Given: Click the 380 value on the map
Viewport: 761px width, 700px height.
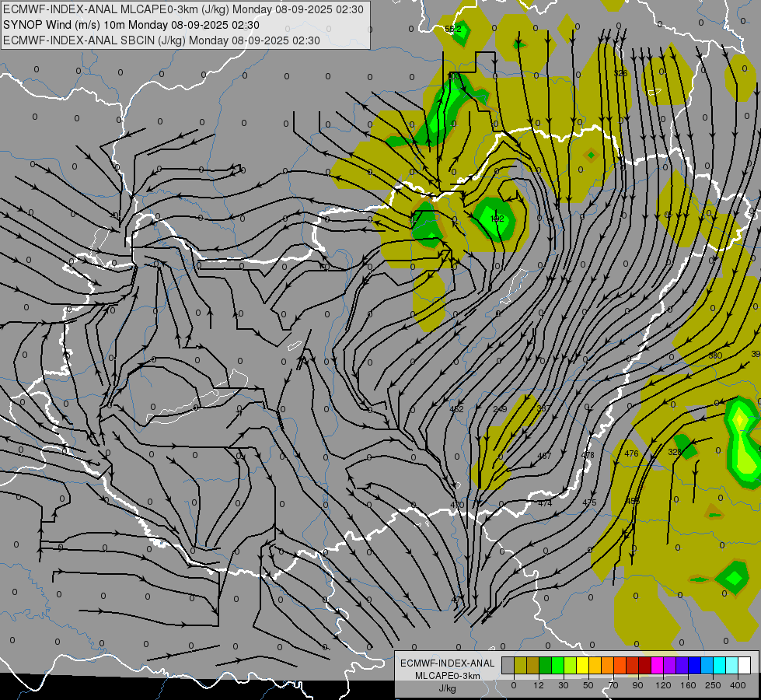Looking at the screenshot, I should point(715,355).
